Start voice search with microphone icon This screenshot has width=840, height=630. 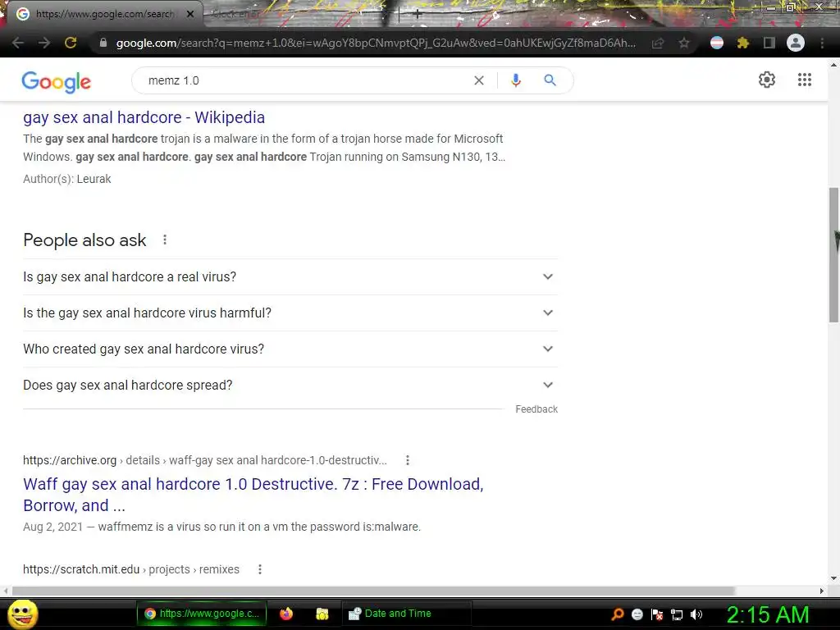tap(515, 80)
